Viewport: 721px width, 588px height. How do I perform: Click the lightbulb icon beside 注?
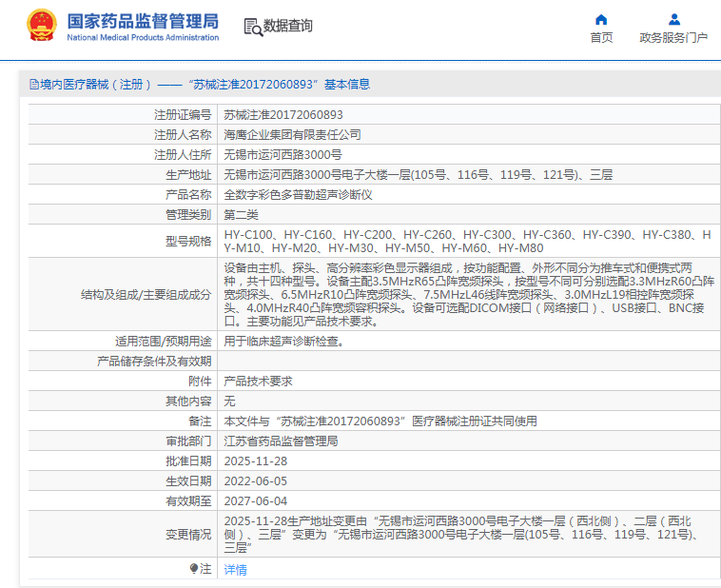point(195,569)
